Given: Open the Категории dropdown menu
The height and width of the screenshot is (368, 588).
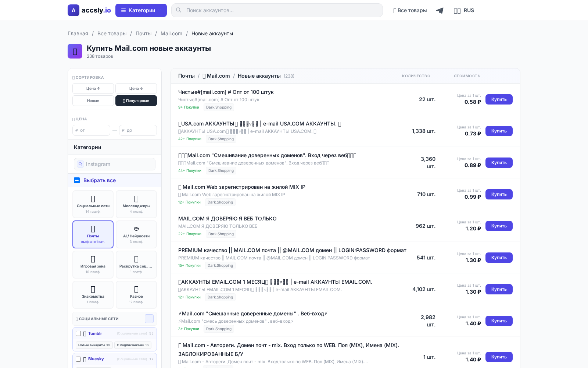Looking at the screenshot, I should coord(141,10).
